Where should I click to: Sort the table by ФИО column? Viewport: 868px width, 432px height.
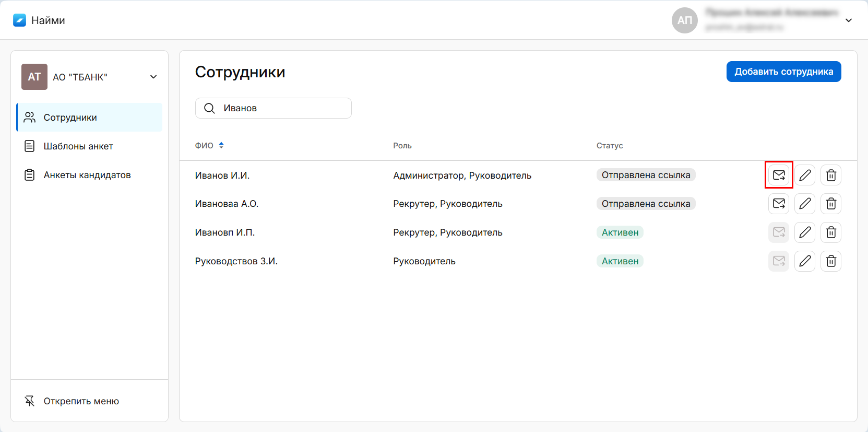[x=221, y=145]
